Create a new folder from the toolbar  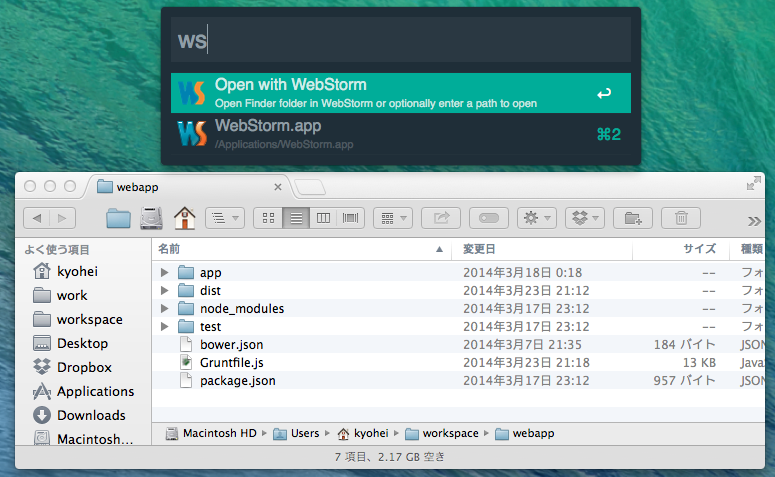click(633, 218)
